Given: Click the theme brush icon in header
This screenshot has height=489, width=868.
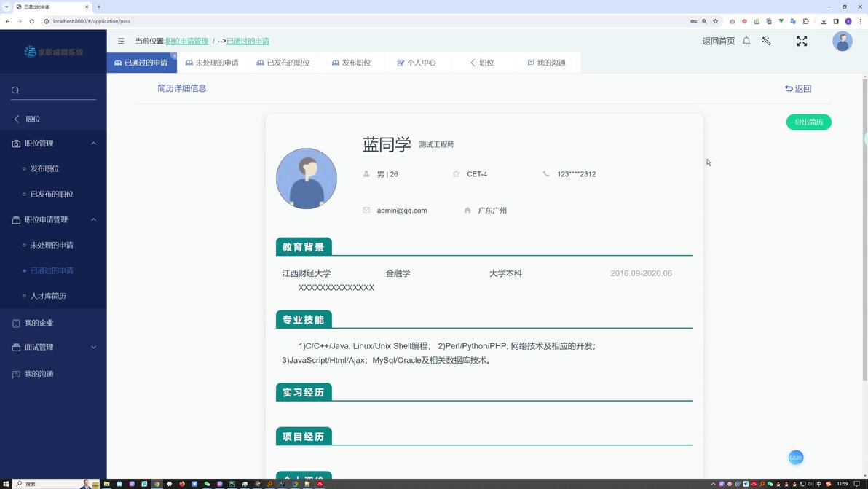Looking at the screenshot, I should [x=766, y=41].
